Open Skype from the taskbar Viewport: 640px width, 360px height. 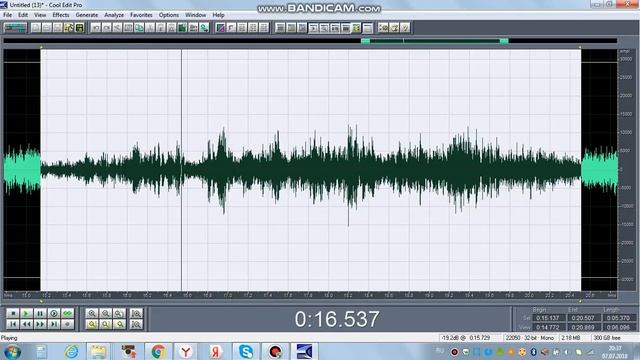click(x=246, y=351)
